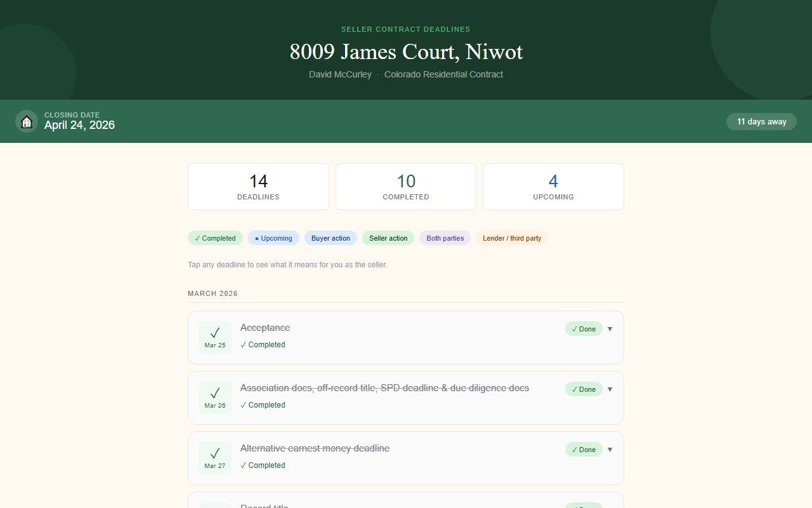Click the Seller Contract Deadlines label

pos(406,29)
